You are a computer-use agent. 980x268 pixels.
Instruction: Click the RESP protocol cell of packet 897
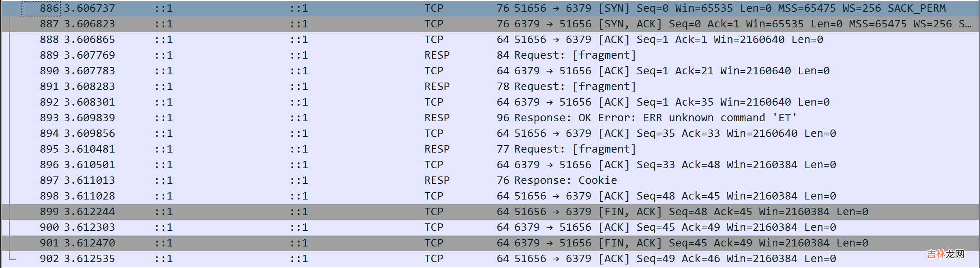pyautogui.click(x=437, y=180)
